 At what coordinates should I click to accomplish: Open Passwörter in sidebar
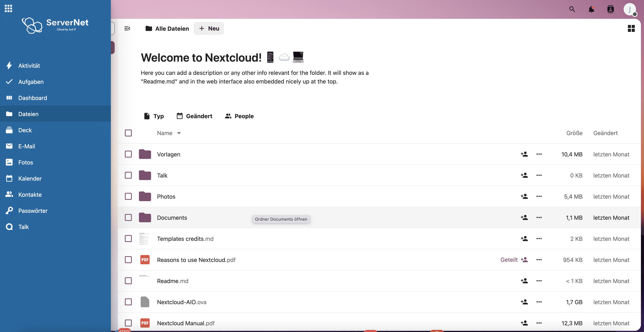pos(55,211)
